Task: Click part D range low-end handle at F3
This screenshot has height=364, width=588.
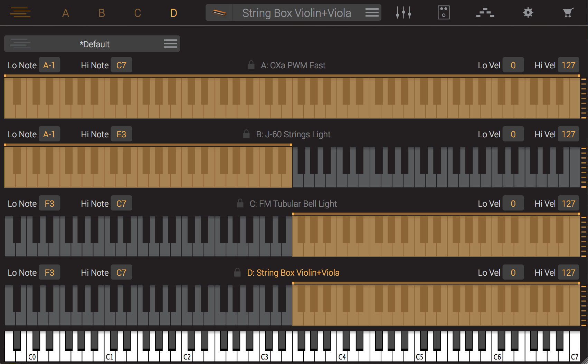Action: coord(293,283)
